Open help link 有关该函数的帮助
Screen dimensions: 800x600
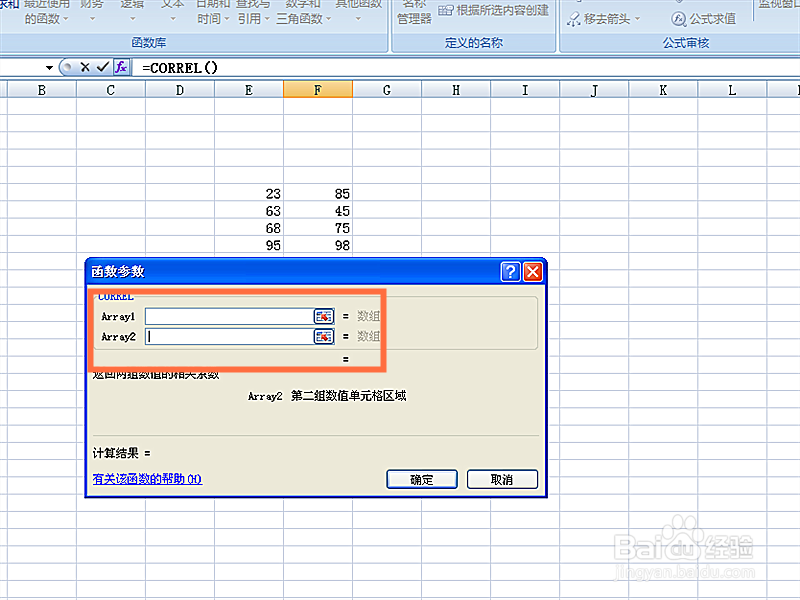(147, 479)
